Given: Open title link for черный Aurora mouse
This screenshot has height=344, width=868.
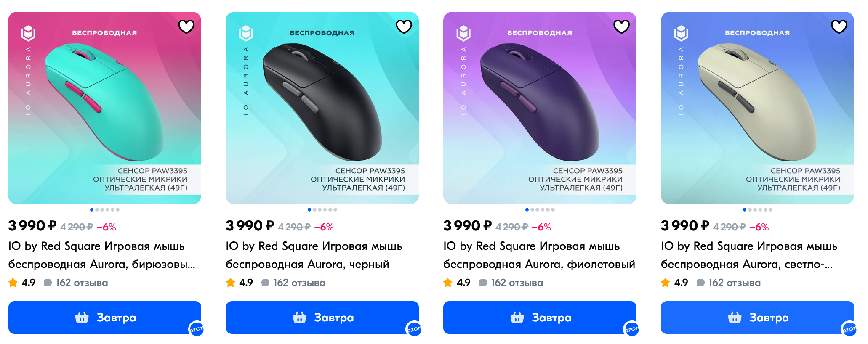Looking at the screenshot, I should coord(314,255).
